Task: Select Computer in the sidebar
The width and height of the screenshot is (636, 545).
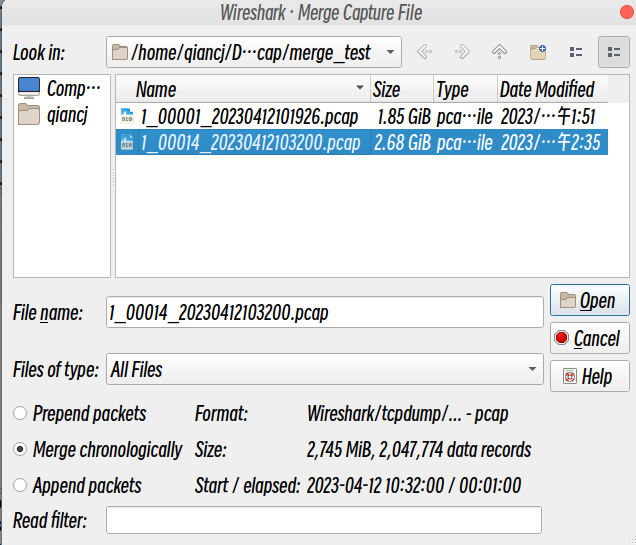Action: coord(59,88)
